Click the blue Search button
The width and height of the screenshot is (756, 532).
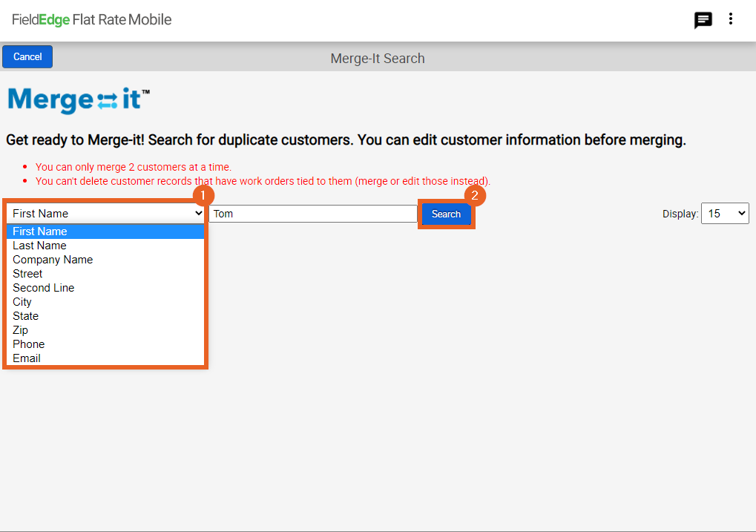point(446,214)
